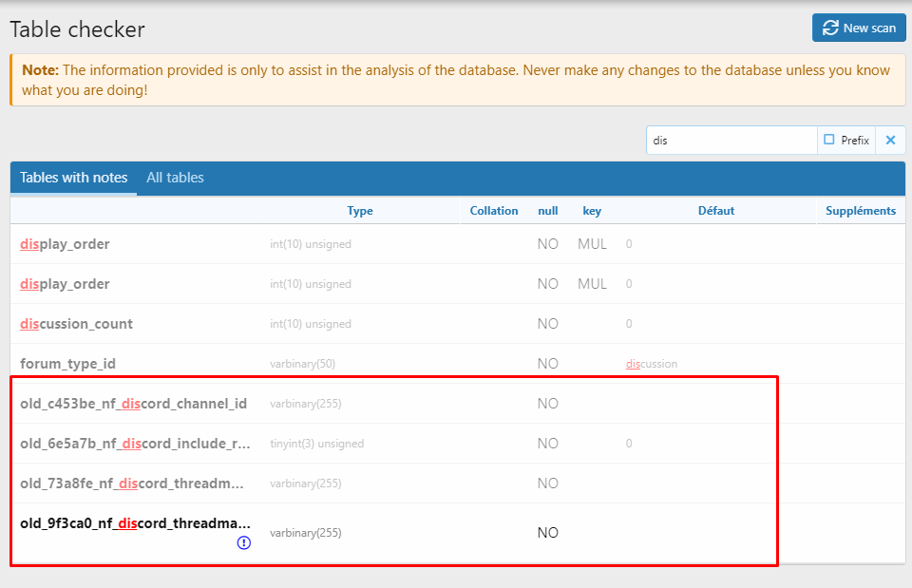Click the null column header
Screen dimensions: 912x588
pyautogui.click(x=548, y=211)
